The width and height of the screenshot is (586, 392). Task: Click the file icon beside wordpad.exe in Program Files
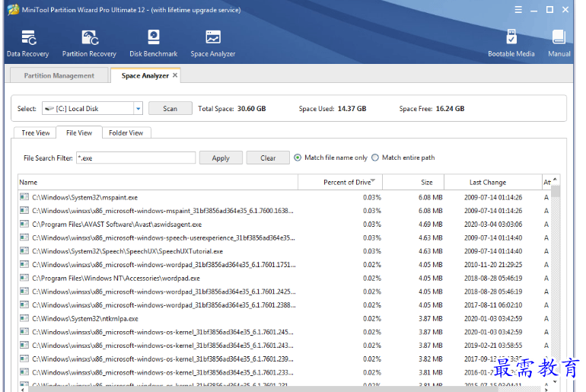coord(24,278)
